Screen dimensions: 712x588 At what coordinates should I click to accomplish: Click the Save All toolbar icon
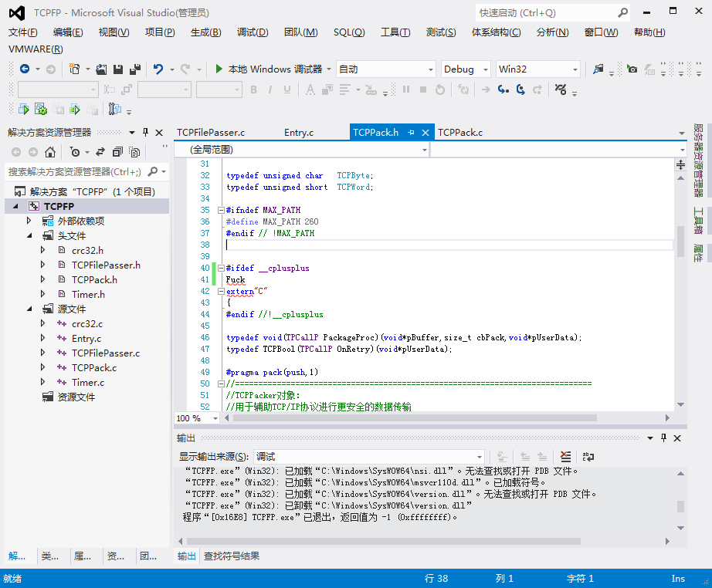[134, 69]
